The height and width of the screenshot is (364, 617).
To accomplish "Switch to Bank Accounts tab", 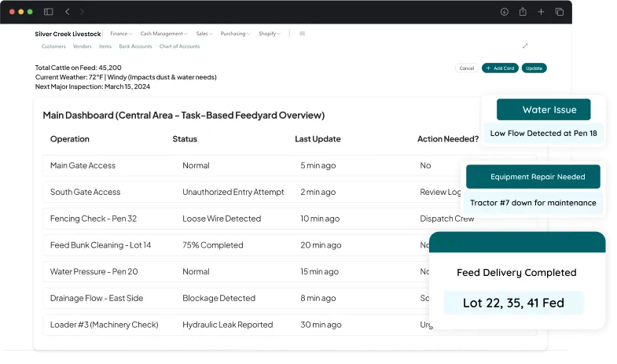I will 135,46.
